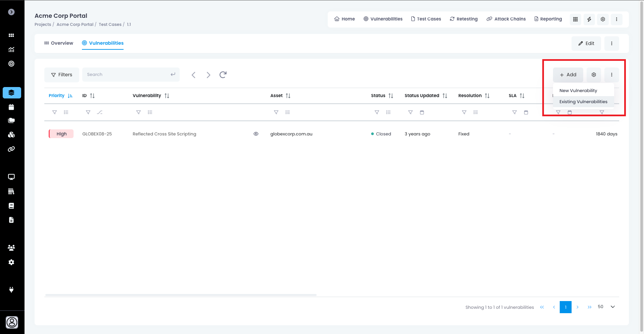The width and height of the screenshot is (644, 334).
Task: Open the page size dropdown showing 50
Action: pos(612,307)
